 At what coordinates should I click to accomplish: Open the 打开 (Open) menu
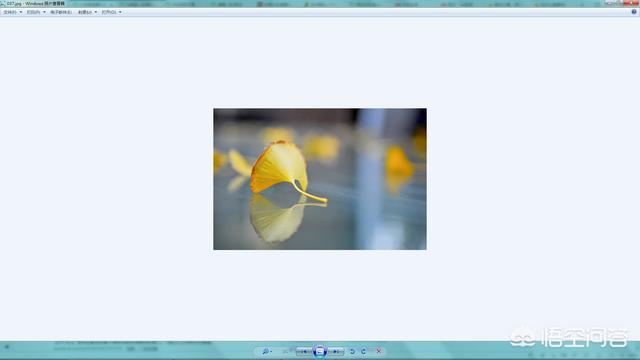pos(111,12)
